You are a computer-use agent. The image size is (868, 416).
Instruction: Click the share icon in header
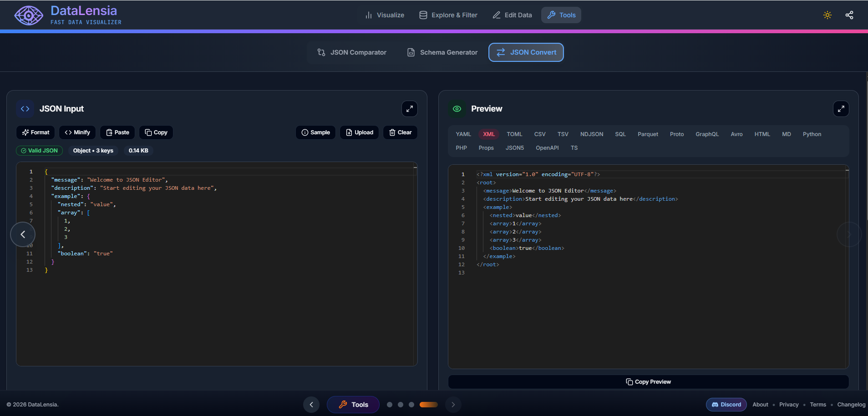pyautogui.click(x=849, y=15)
